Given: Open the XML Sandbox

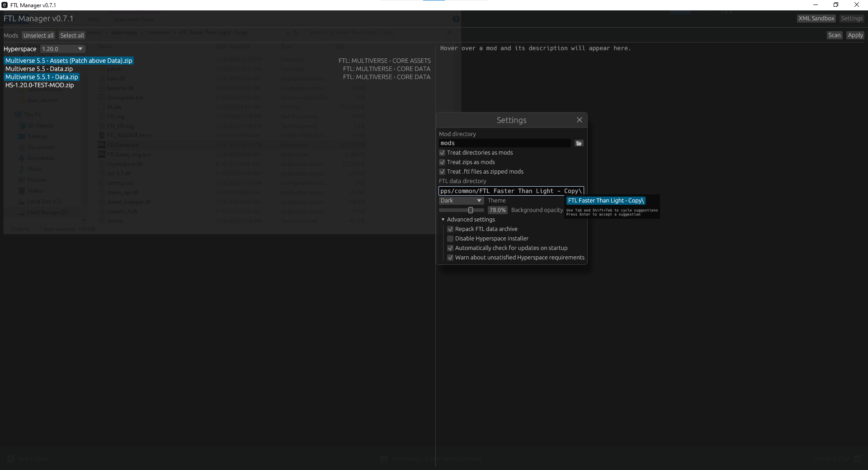Looking at the screenshot, I should tap(816, 19).
